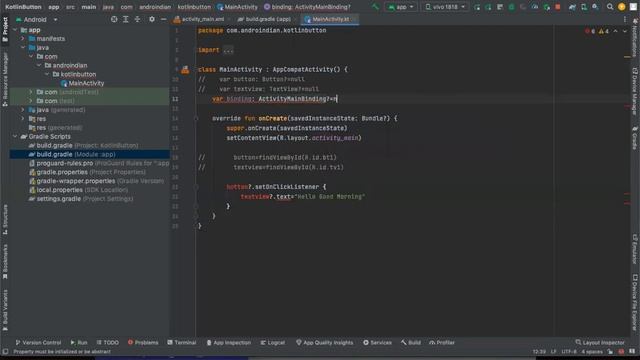The height and width of the screenshot is (360, 640).
Task: Click Select Opened File target icon
Action: [114, 19]
